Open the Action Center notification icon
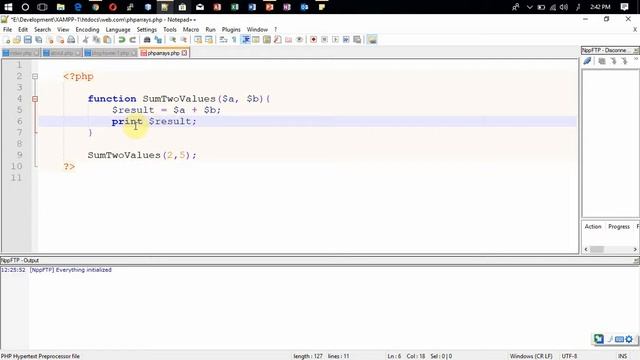 click(624, 7)
